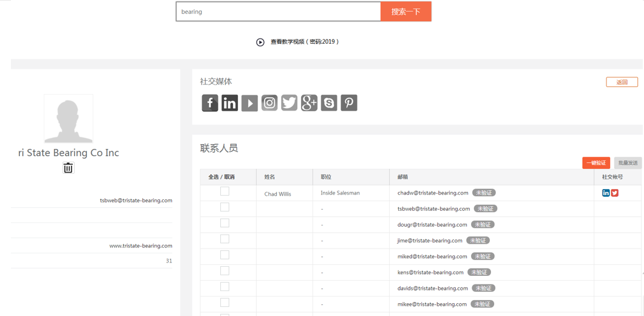Select the checkbox for tsbweb@tristate-bearing.com row
644x316 pixels.
tap(225, 207)
